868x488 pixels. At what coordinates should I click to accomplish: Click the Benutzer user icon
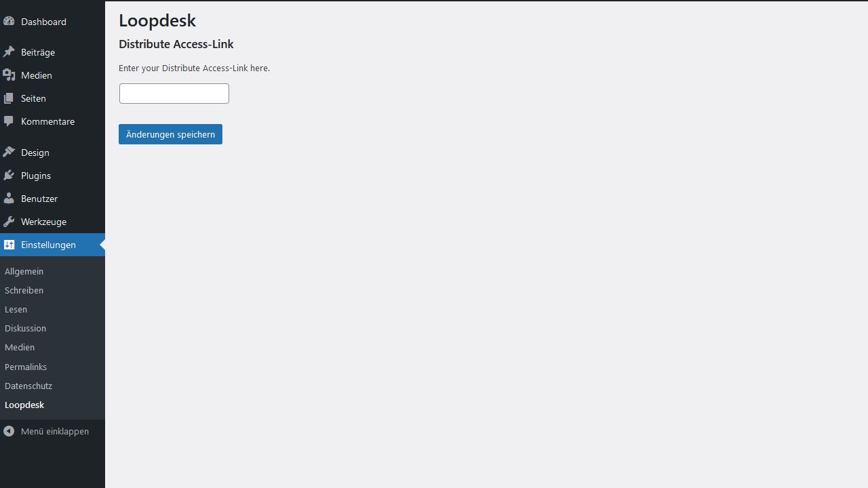9,199
